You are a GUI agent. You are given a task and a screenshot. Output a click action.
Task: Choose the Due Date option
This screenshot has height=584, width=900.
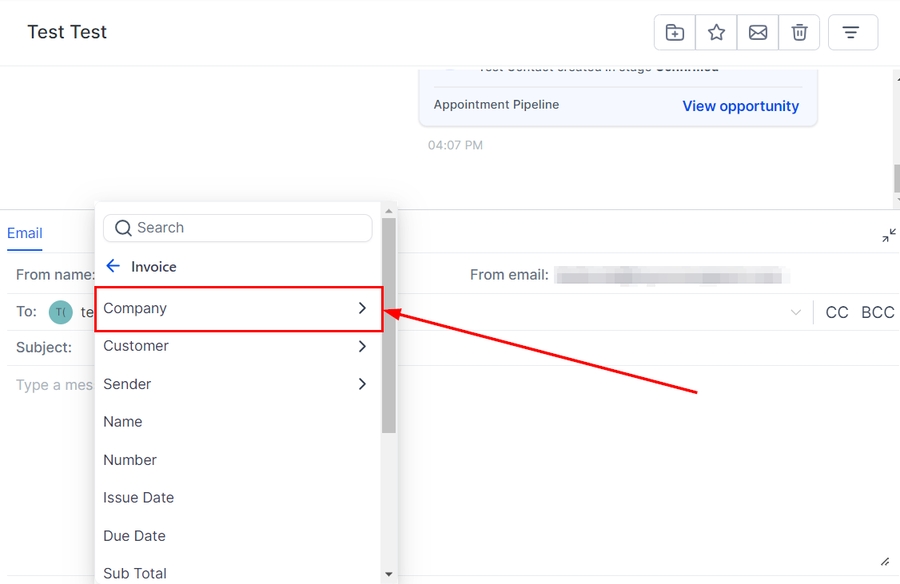click(134, 536)
